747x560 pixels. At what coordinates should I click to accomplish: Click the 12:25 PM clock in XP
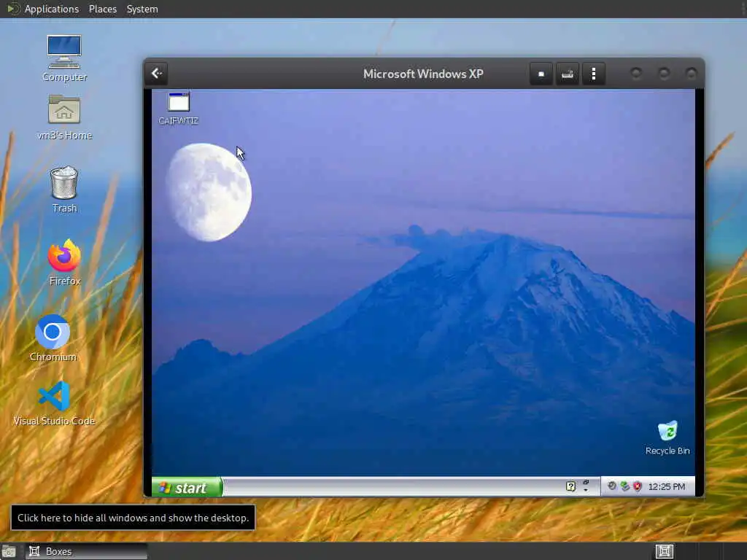667,486
